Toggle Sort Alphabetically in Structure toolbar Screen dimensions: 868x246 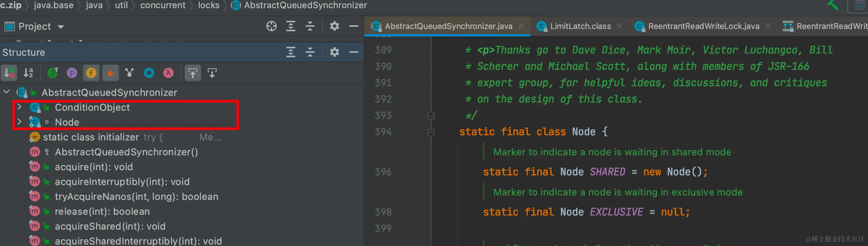pyautogui.click(x=28, y=73)
